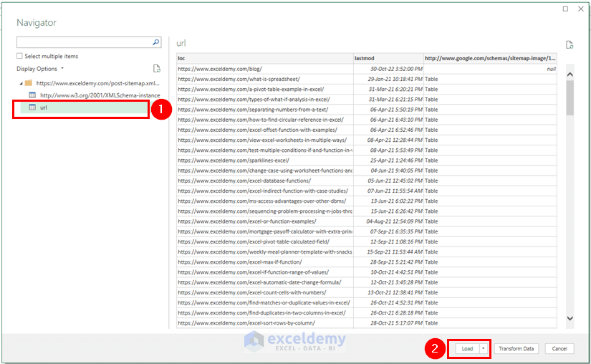Screen dimensions: 591x364
Task: Click Table link in what-is-spreadsheet row
Action: 431,79
